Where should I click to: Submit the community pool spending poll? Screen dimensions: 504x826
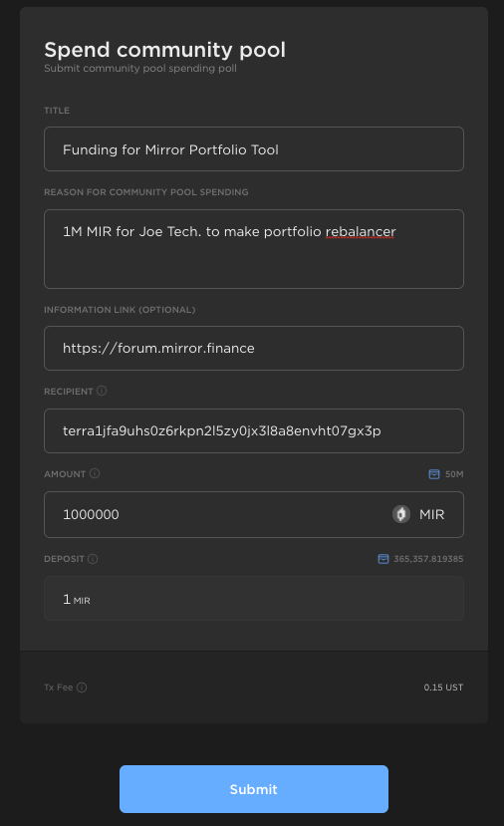(254, 789)
